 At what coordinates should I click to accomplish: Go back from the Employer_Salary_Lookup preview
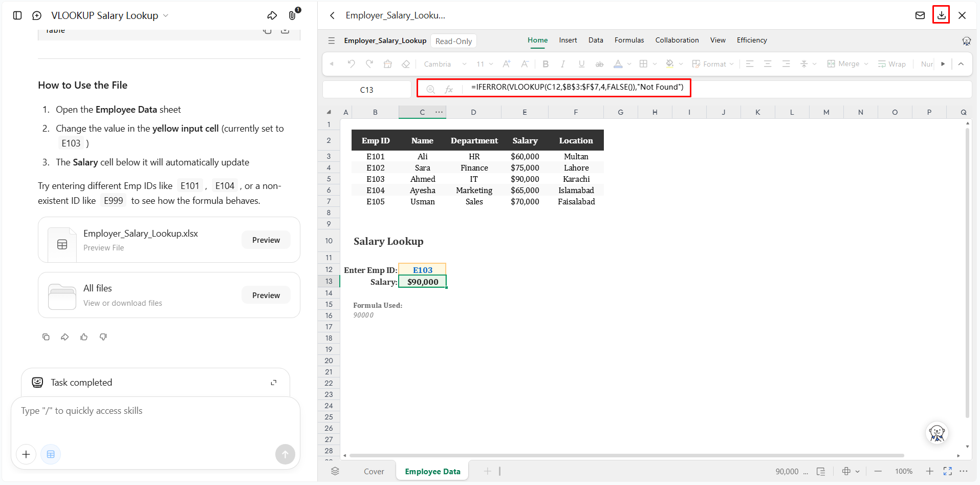(x=333, y=15)
